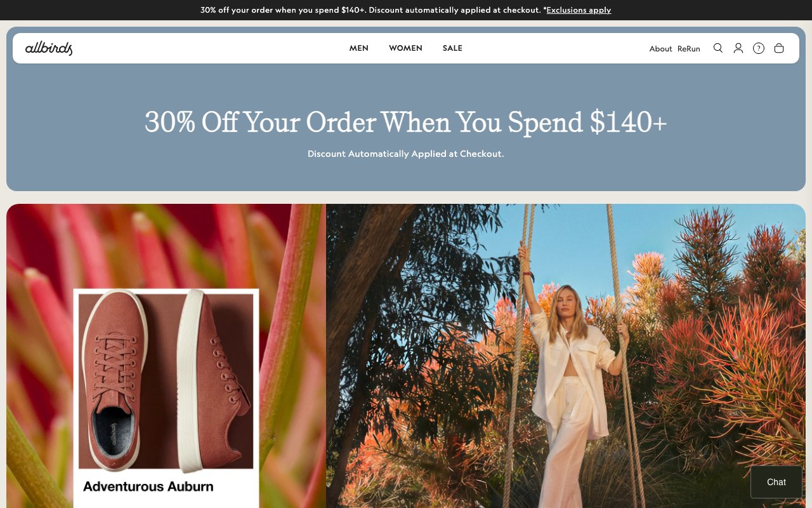
Task: Open the ReRun link
Action: [x=689, y=49]
